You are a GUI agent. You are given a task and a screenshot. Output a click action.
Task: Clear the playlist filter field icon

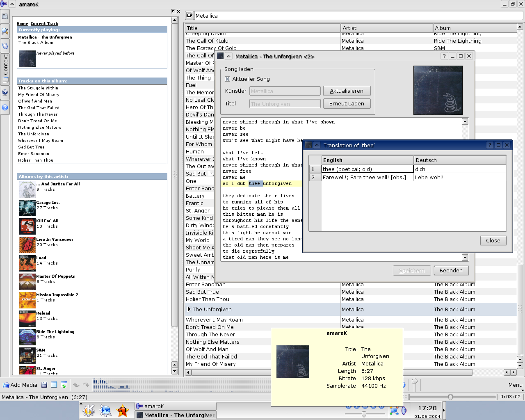coord(189,15)
